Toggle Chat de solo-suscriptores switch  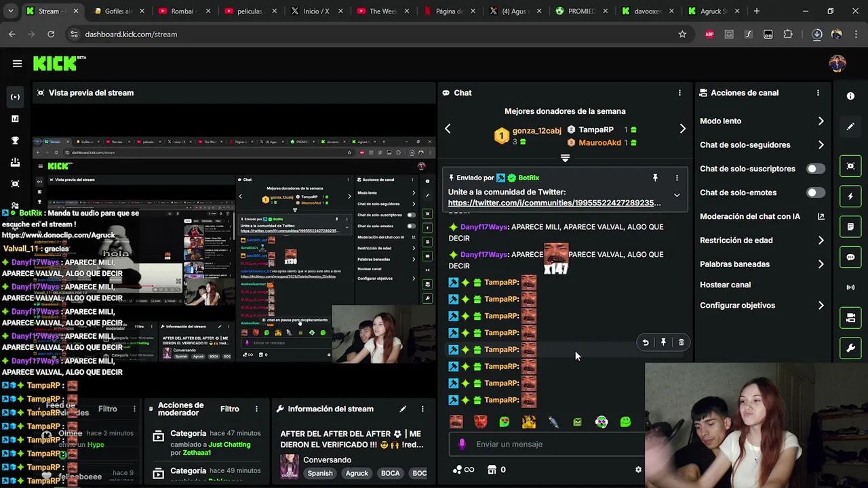(x=816, y=169)
